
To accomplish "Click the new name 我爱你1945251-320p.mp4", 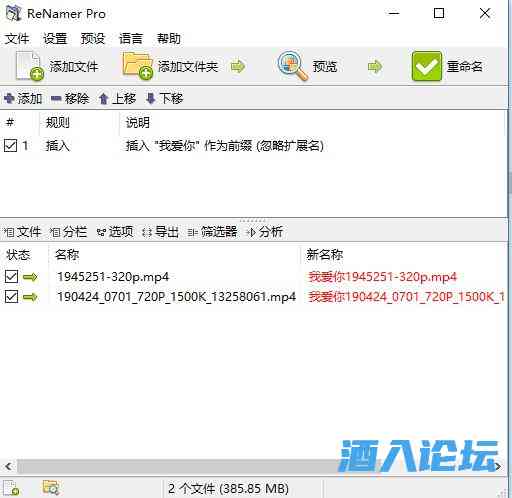I will click(x=382, y=277).
